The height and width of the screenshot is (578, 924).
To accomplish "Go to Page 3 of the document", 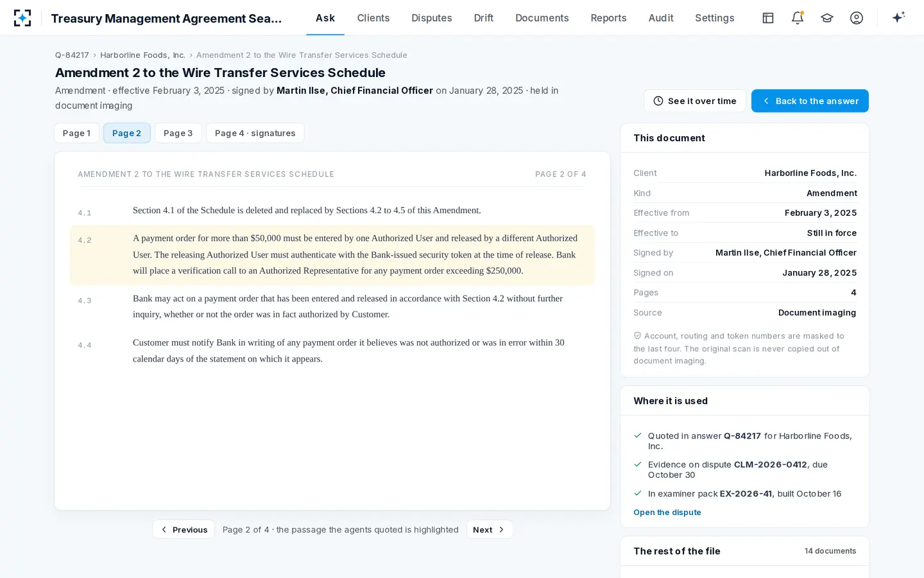I will (x=178, y=133).
